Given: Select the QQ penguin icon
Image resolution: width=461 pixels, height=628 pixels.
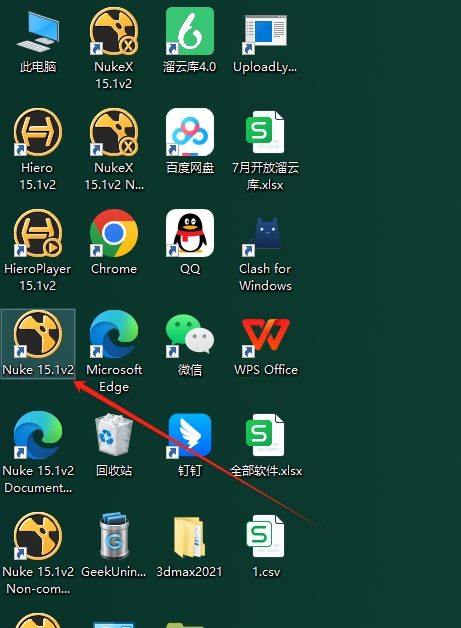Looking at the screenshot, I should [x=190, y=233].
